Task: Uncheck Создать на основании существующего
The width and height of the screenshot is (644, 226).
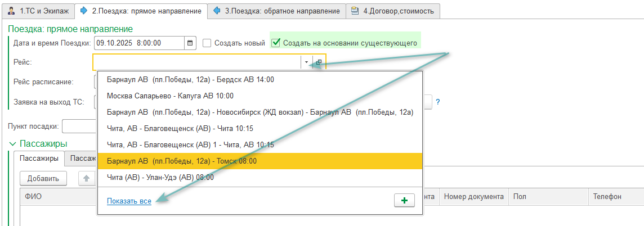Action: [x=276, y=43]
